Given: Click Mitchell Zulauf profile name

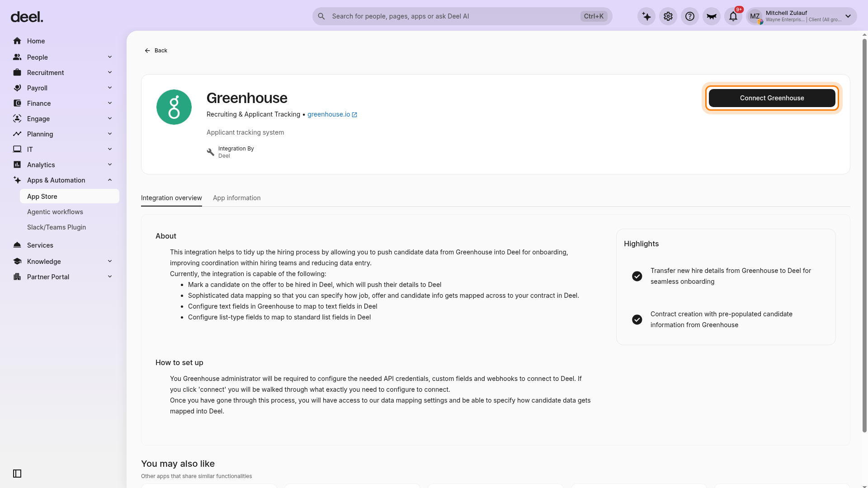Looking at the screenshot, I should click(x=786, y=13).
